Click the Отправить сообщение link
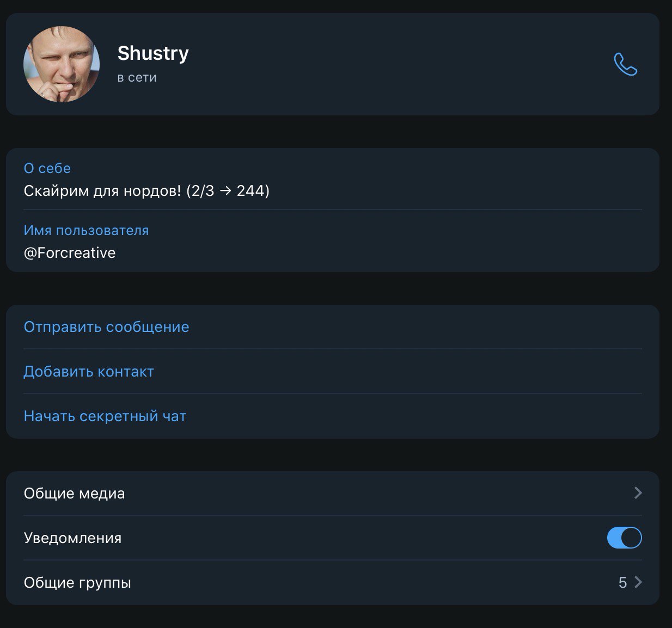 (x=107, y=327)
